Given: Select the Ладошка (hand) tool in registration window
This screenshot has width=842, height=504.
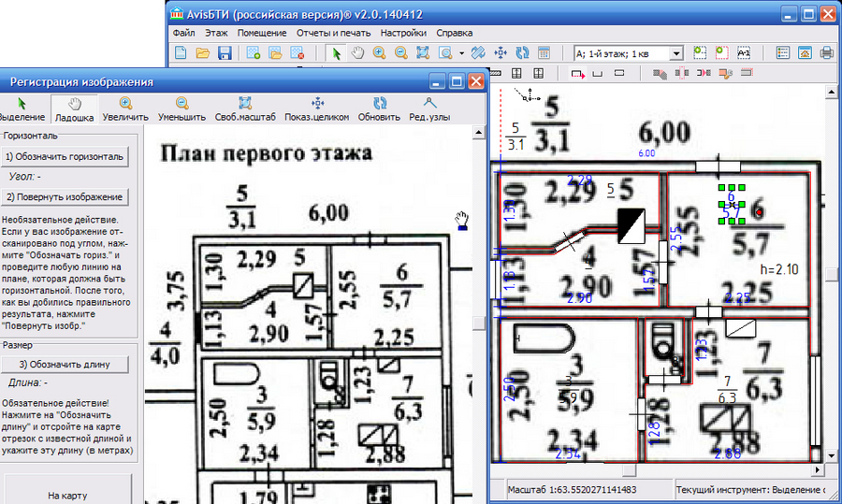Looking at the screenshot, I should point(73,109).
